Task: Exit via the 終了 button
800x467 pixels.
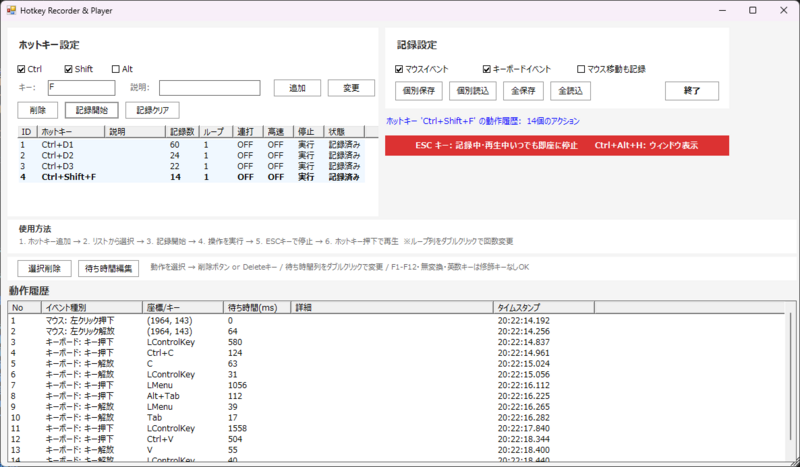Action: 691,91
